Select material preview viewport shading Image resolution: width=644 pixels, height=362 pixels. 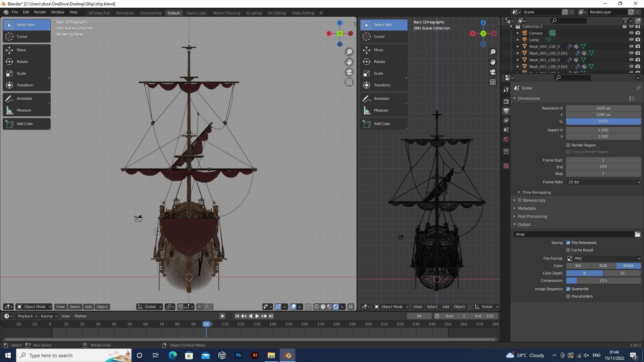[329, 307]
